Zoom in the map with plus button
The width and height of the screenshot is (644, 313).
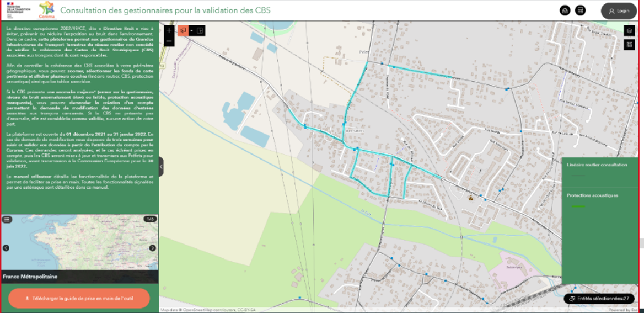(169, 31)
